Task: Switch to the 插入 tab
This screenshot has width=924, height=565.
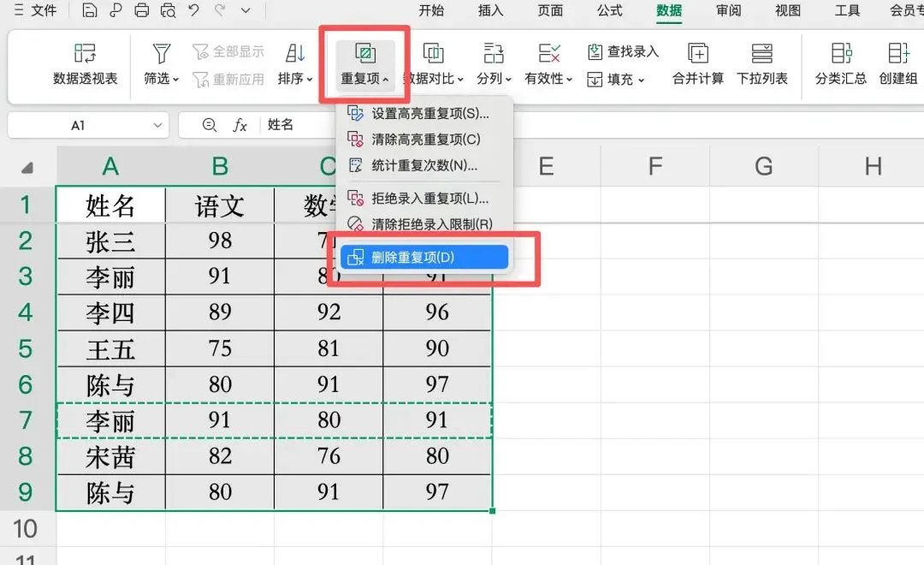Action: click(x=491, y=10)
